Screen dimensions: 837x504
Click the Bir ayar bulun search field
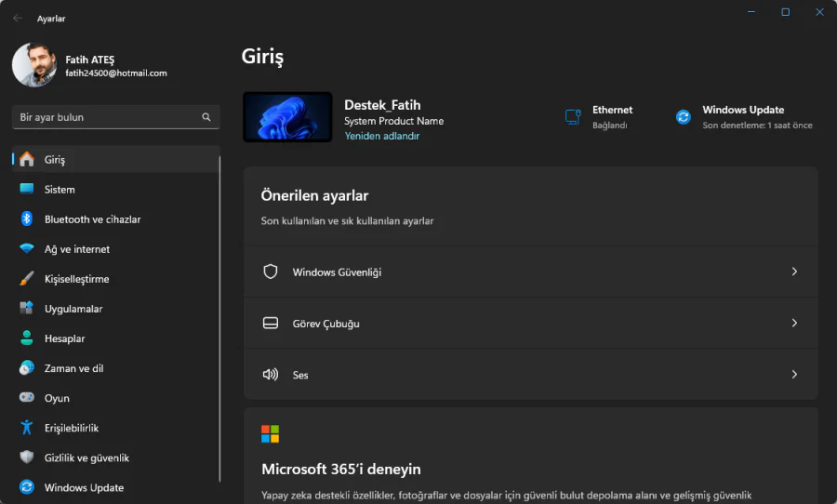pos(116,117)
